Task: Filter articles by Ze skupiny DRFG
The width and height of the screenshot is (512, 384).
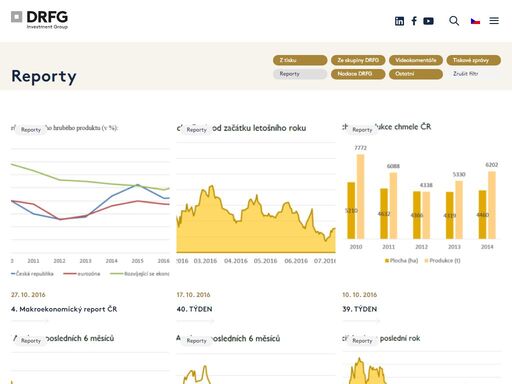Action: point(358,60)
